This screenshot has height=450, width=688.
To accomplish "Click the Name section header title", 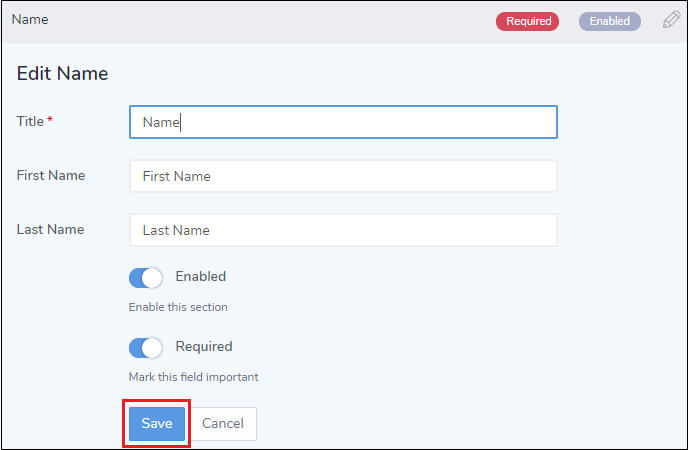I will (x=29, y=19).
